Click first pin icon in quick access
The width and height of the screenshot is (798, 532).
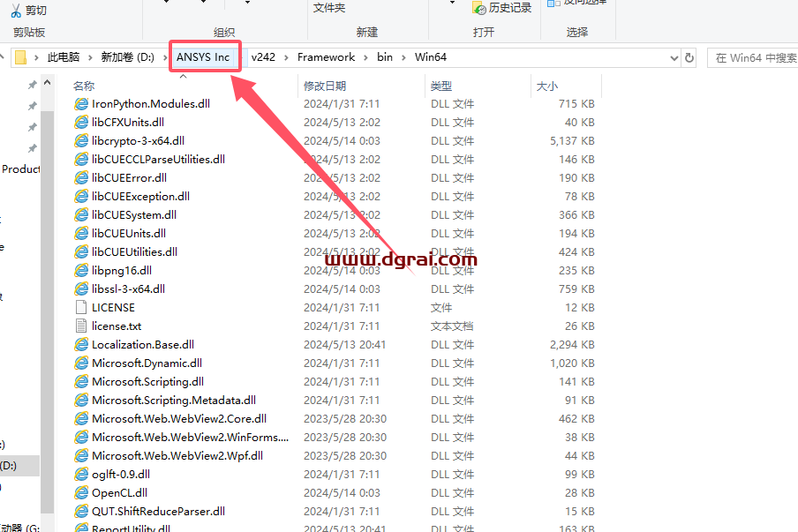pyautogui.click(x=32, y=85)
